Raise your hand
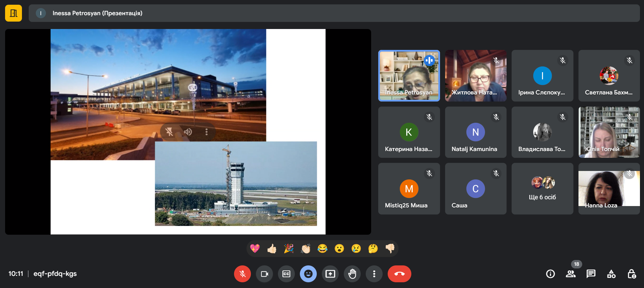 [352, 274]
